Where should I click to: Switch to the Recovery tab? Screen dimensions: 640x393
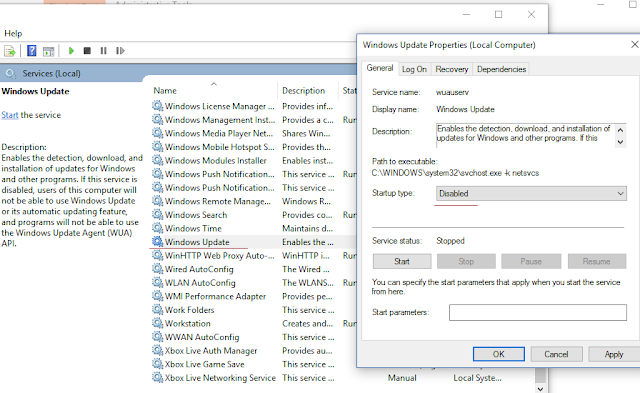point(452,69)
